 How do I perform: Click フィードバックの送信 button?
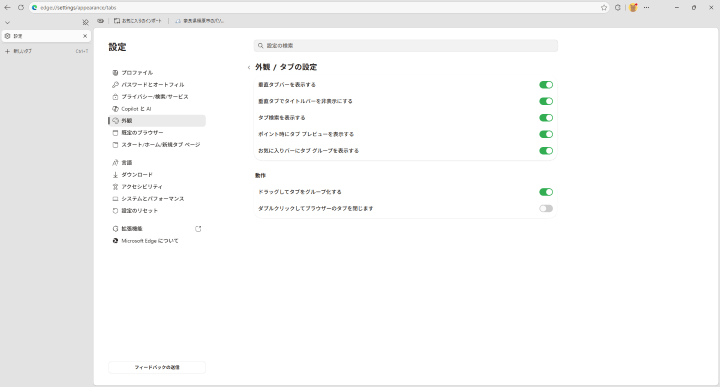click(157, 367)
